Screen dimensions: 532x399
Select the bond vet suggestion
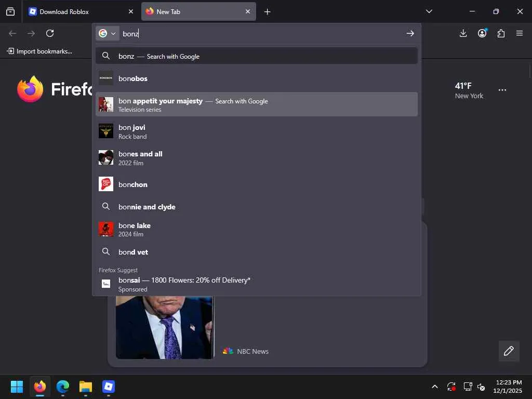(x=257, y=252)
